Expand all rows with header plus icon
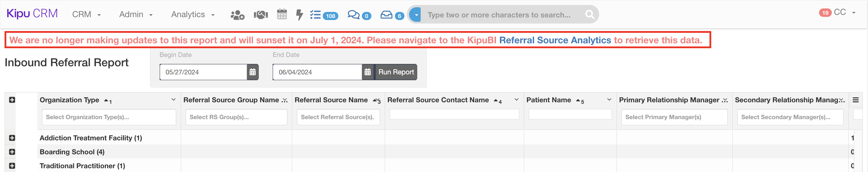 click(x=12, y=100)
